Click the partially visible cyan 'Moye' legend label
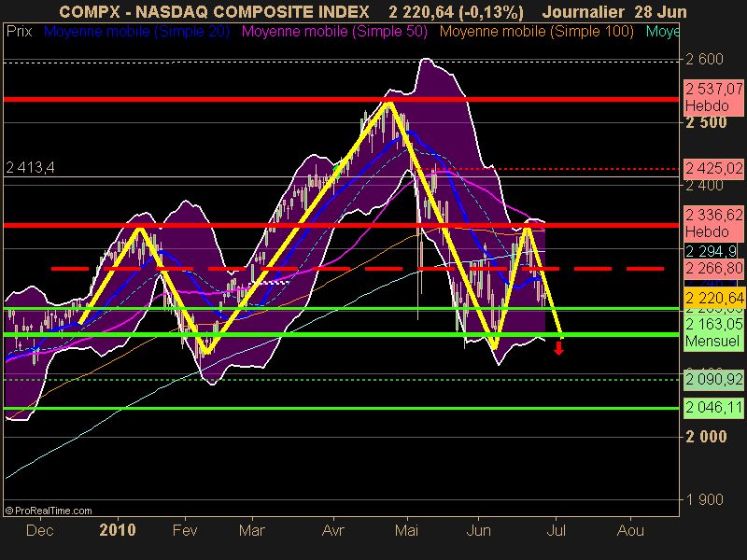Image resolution: width=747 pixels, height=560 pixels. 662,32
